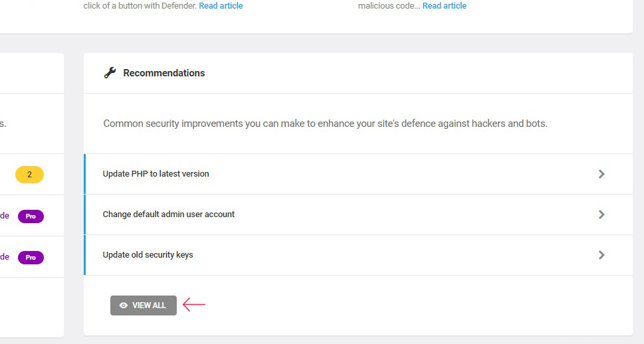The height and width of the screenshot is (344, 644).
Task: Click the upper purple Pro badge
Action: tap(31, 216)
